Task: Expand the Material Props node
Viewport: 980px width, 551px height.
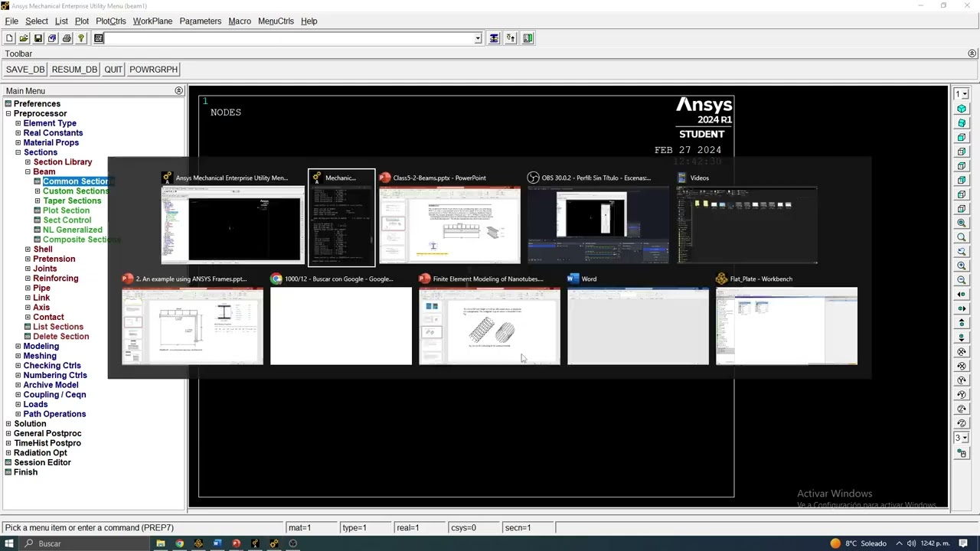Action: 18,142
